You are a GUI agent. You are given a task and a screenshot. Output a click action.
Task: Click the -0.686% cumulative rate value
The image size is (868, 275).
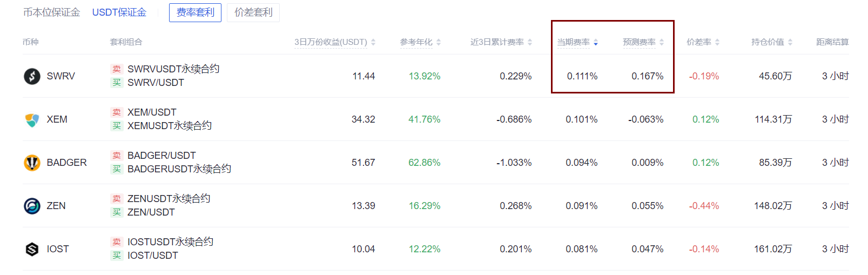(x=514, y=119)
